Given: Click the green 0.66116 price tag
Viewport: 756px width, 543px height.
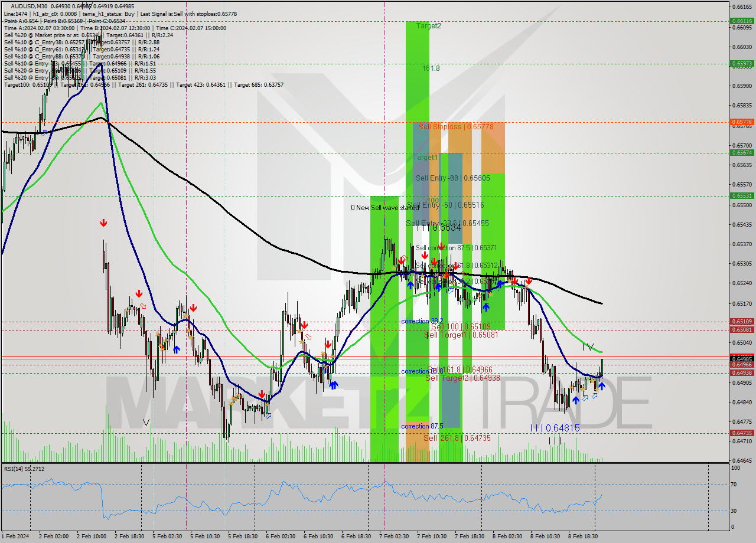Looking at the screenshot, I should [x=742, y=21].
